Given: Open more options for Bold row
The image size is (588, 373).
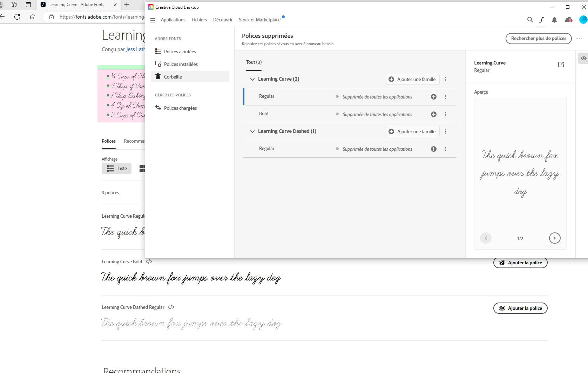Looking at the screenshot, I should pos(445,114).
